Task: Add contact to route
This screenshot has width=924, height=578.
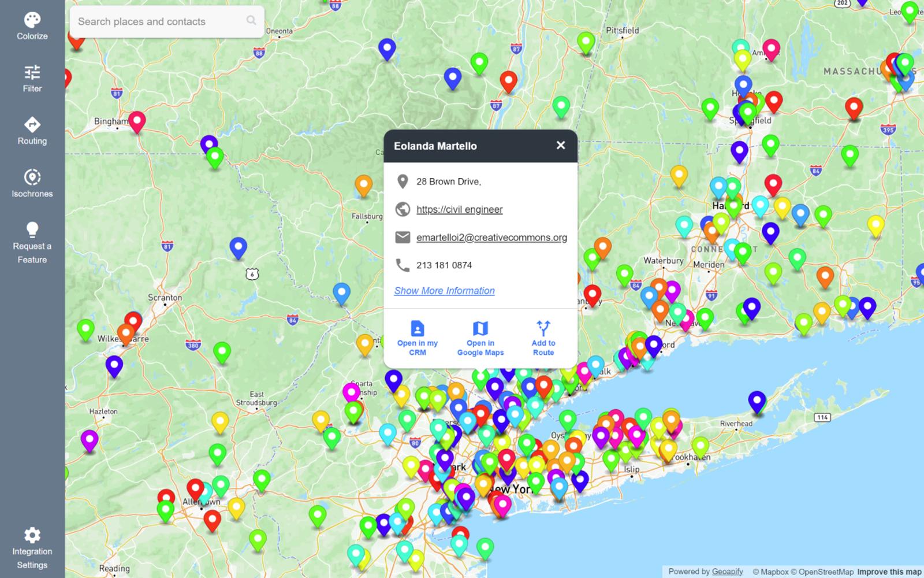Action: click(543, 338)
